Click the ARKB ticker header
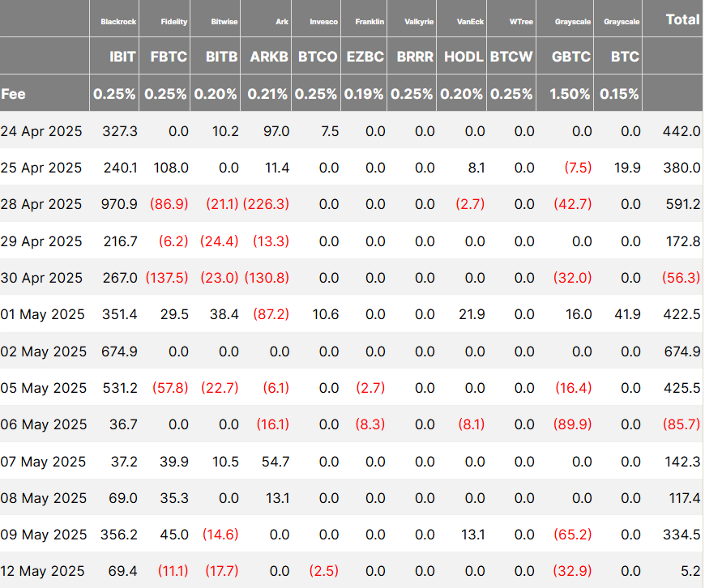 pos(269,57)
